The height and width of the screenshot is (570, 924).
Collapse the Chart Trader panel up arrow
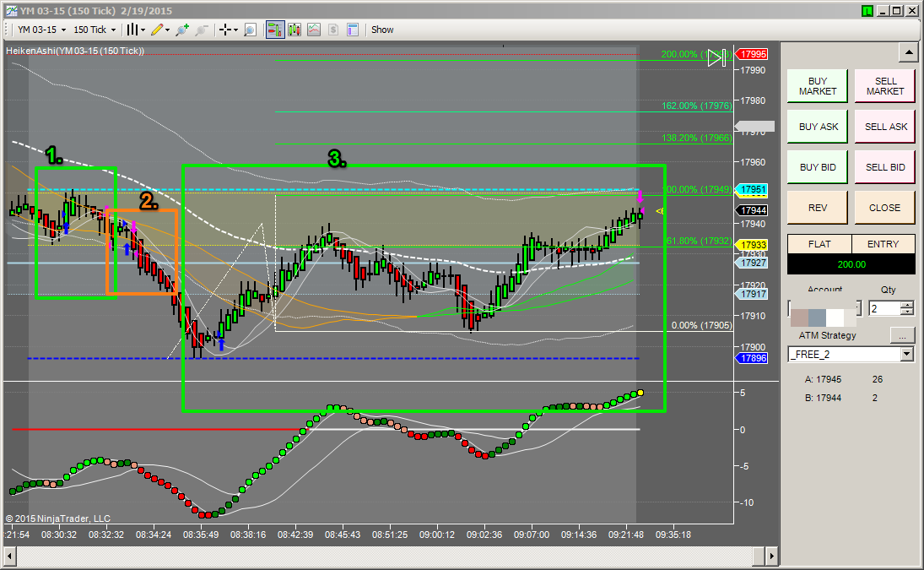(908, 52)
